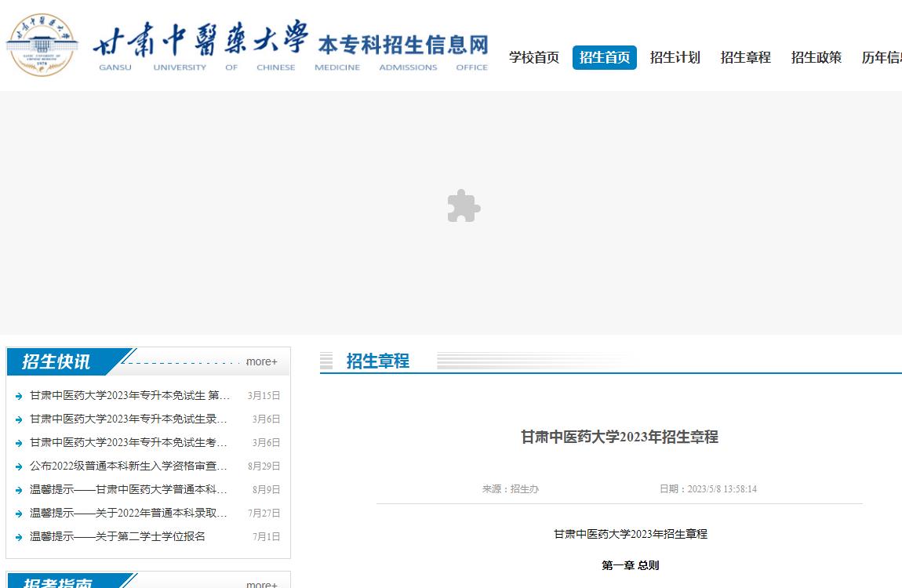Viewport: 902px width, 588px height.
Task: Click the 甘肃中医药大学 calligraphy title banner
Action: tap(201, 38)
